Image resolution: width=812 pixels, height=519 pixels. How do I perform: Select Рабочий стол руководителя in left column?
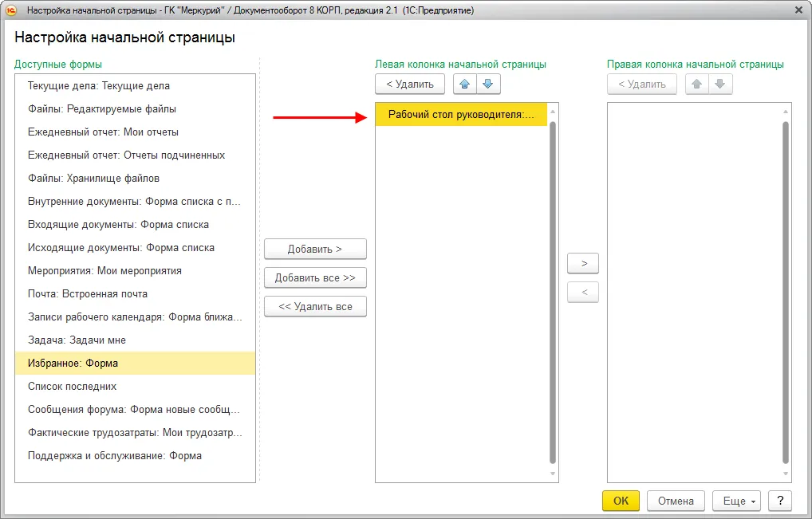pyautogui.click(x=461, y=114)
